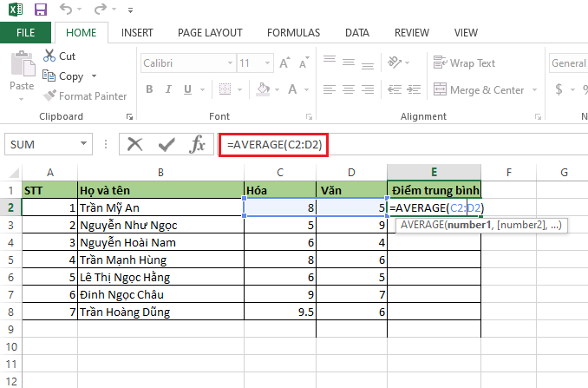This screenshot has width=588, height=388.
Task: Click the Fill Color bucket icon
Action: click(263, 89)
